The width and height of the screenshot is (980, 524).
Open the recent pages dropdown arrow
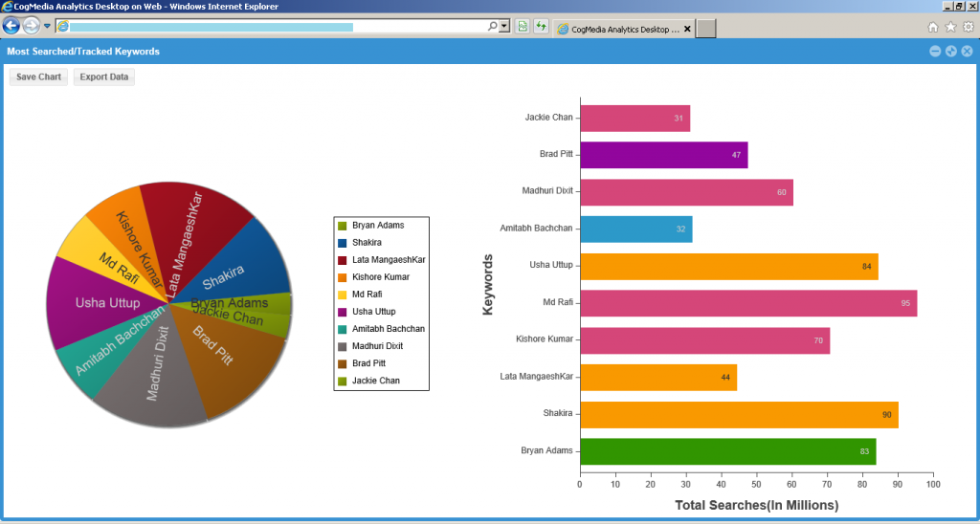[47, 26]
